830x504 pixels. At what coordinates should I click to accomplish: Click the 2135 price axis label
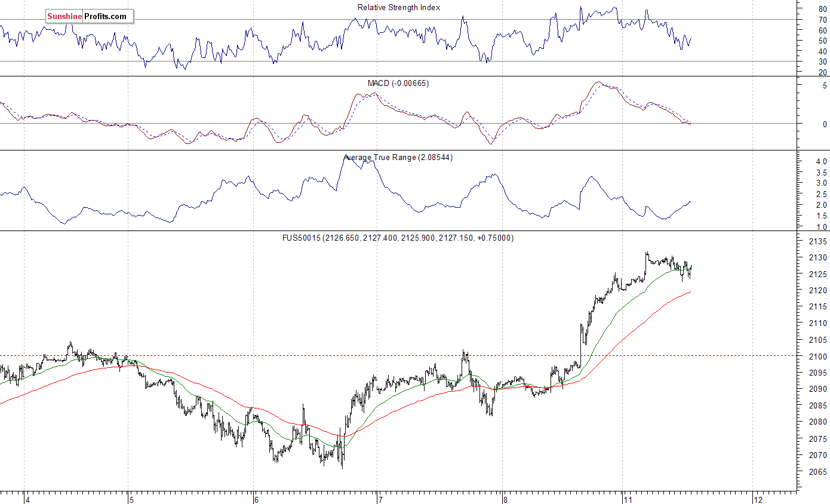click(817, 242)
